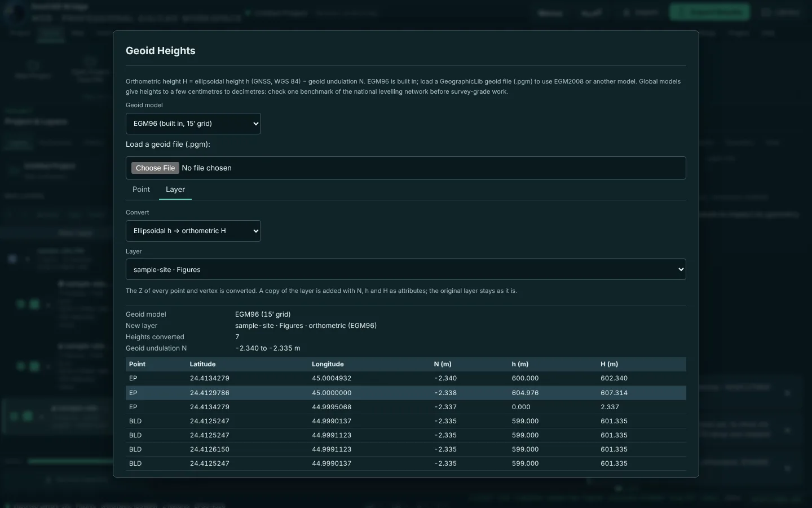Click the h (m) column header
Viewport: 812px width, 508px height.
tap(520, 365)
